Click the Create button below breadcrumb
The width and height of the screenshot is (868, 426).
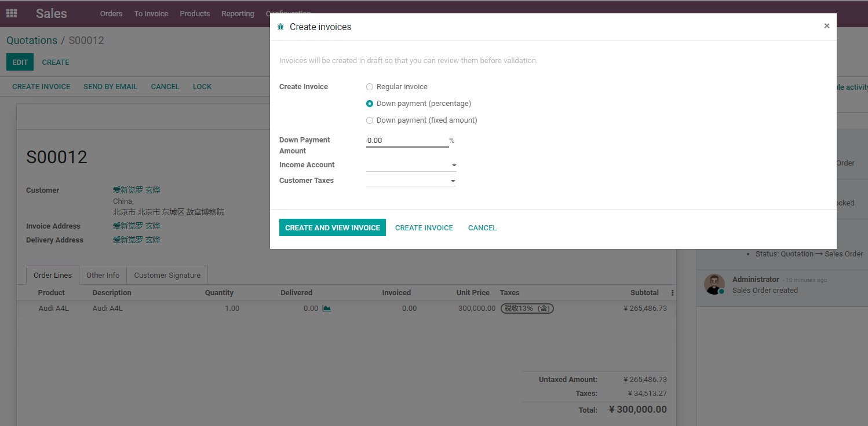click(56, 62)
